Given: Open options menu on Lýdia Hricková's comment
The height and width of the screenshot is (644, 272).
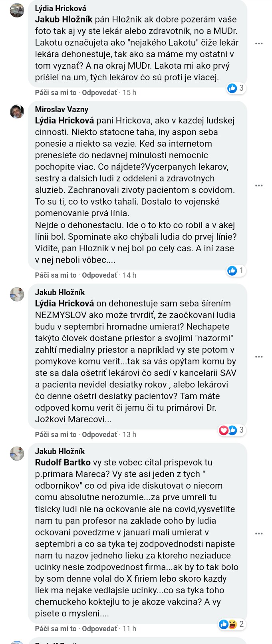Looking at the screenshot, I should (259, 44).
